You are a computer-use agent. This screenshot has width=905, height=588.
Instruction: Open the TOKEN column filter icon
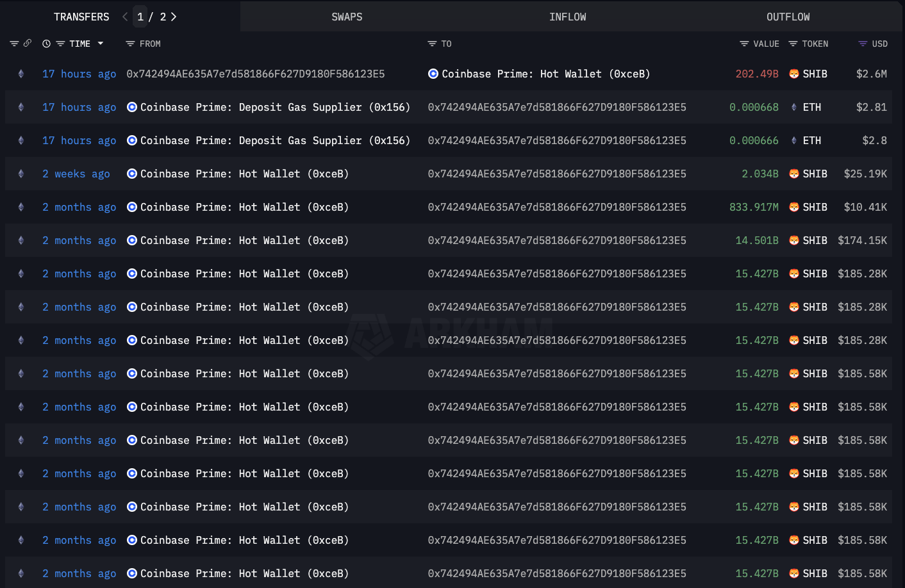click(793, 44)
